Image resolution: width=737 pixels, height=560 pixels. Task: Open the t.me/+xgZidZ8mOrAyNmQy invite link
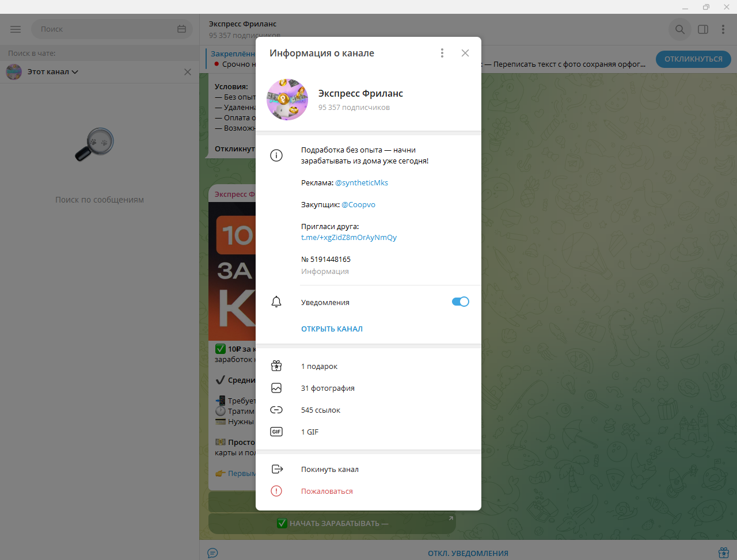[x=349, y=237]
